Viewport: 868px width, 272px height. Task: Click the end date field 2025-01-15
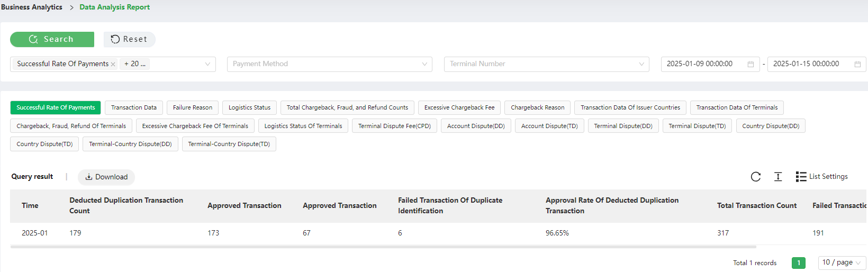[816, 64]
